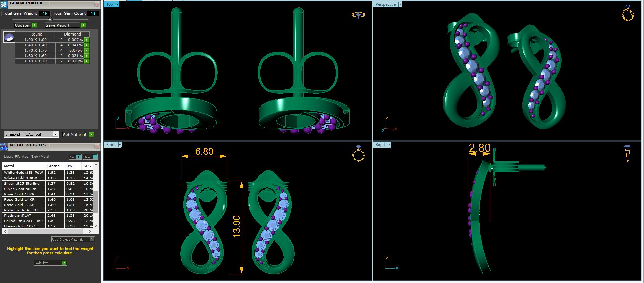Click the Metal Weights scale icon
The image size is (644, 283).
click(x=4, y=147)
